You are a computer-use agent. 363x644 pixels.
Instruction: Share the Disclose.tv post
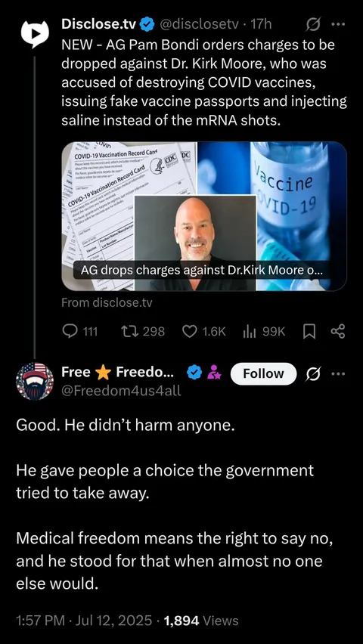pyautogui.click(x=338, y=331)
